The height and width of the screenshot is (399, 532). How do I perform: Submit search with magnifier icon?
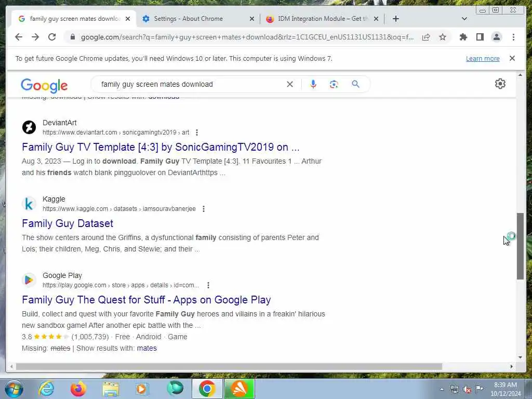355,84
